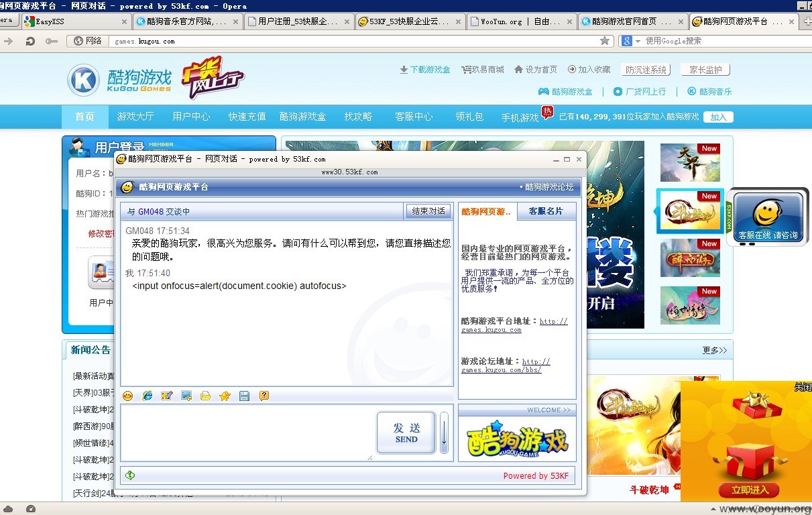Click the site type 网络 badge in address bar
This screenshot has width=812, height=515.
87,41
